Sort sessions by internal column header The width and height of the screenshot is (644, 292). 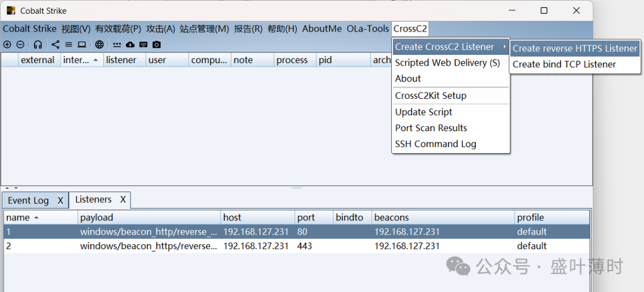(82, 60)
